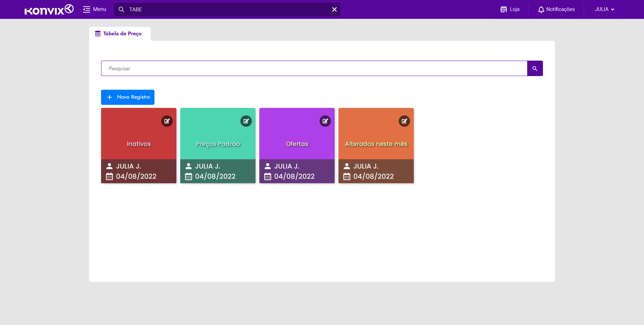Open the hamburger Menu
The image size is (644, 325).
95,9
